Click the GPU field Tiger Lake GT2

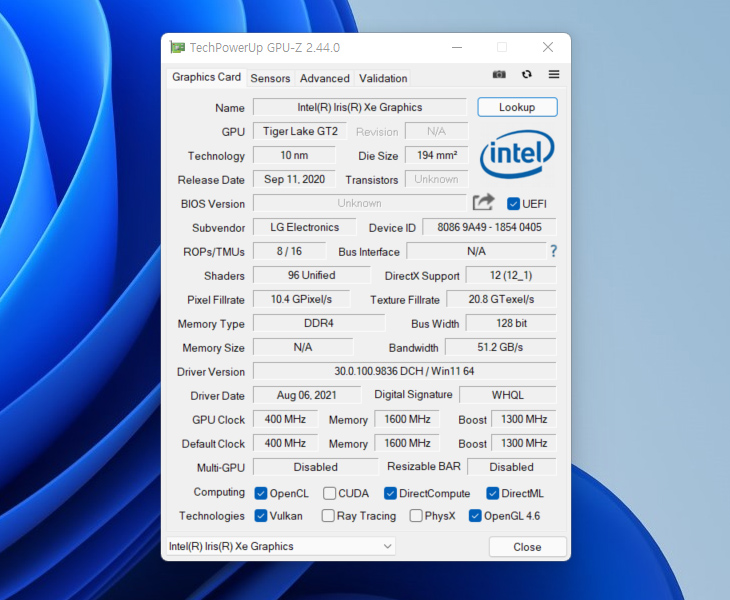[x=300, y=131]
